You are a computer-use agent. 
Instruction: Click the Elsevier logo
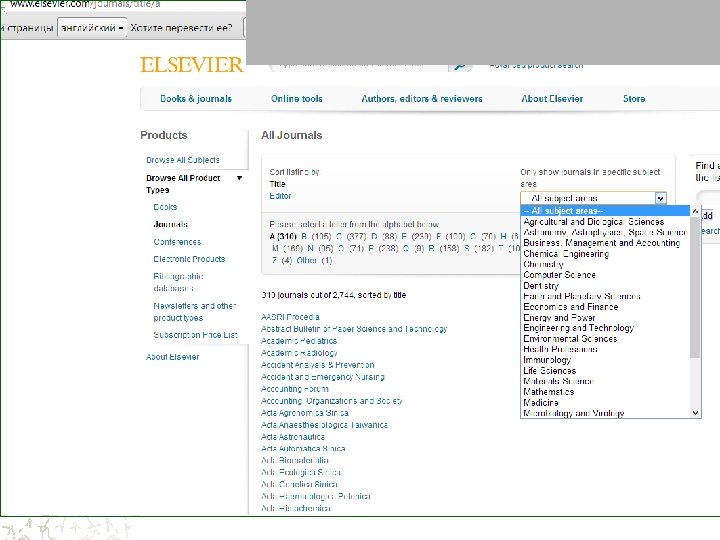pyautogui.click(x=191, y=65)
